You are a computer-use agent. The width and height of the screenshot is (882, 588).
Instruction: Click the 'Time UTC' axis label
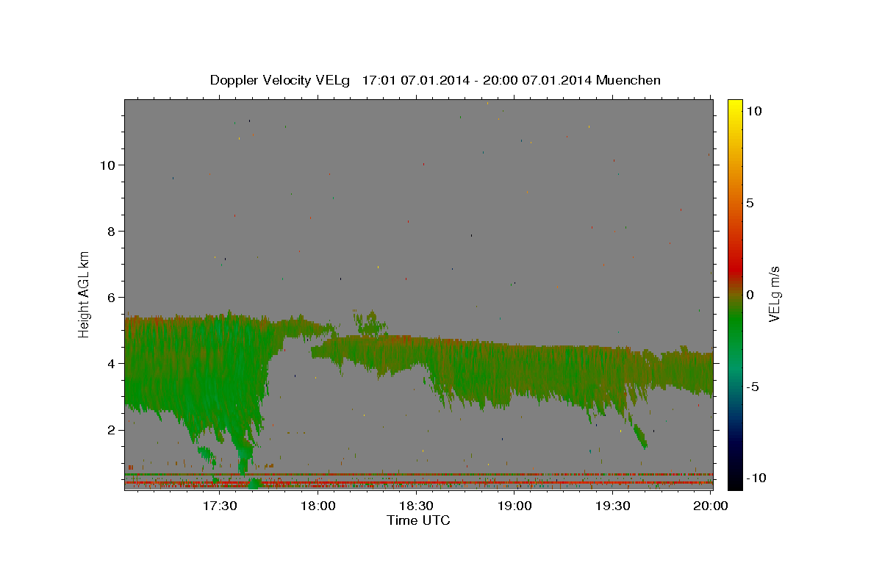(418, 520)
